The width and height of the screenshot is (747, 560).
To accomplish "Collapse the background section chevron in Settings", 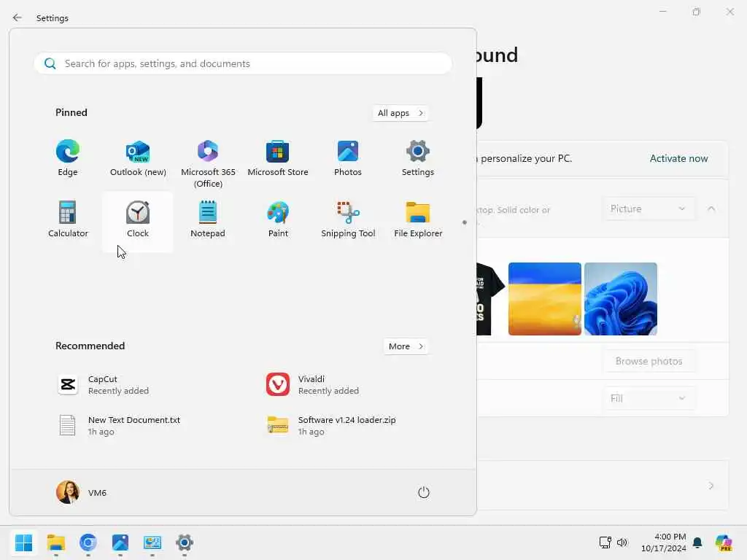I will (x=711, y=209).
